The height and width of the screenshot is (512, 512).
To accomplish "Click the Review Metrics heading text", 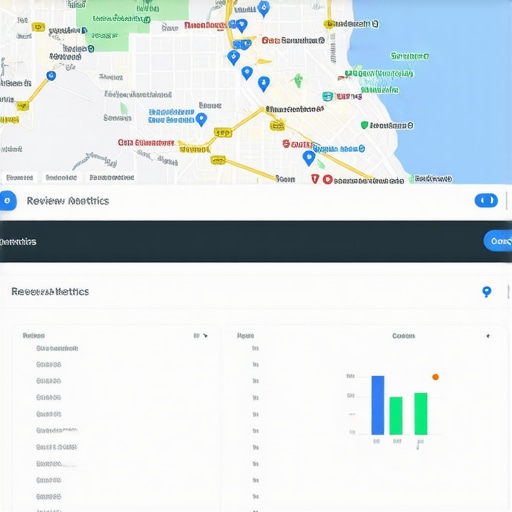I will (68, 201).
